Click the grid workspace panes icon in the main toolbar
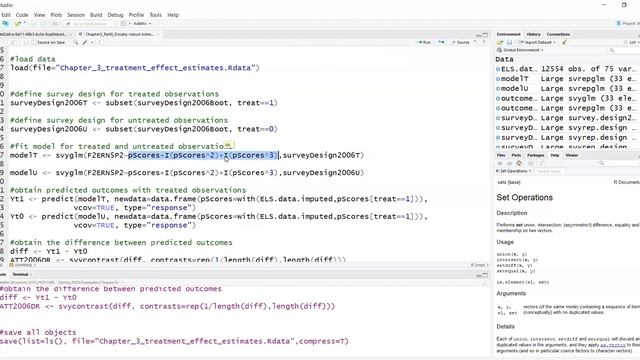The width and height of the screenshot is (640, 360). 123,24
